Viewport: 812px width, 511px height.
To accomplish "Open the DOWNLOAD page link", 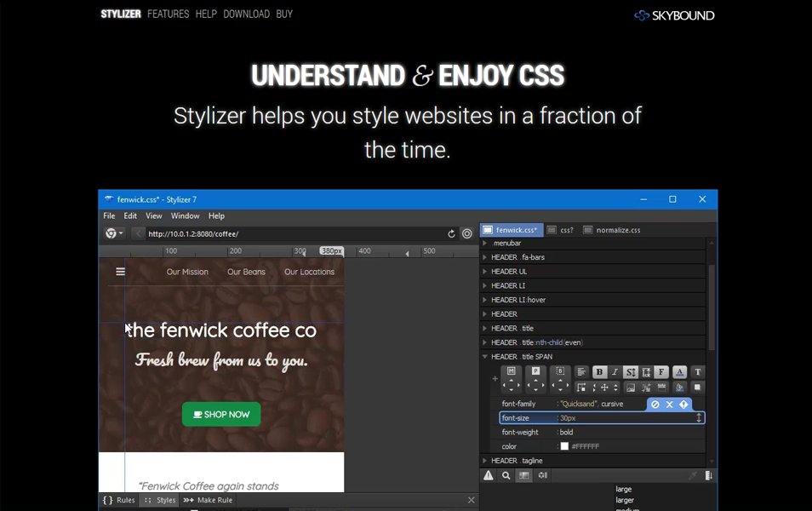I will 247,14.
